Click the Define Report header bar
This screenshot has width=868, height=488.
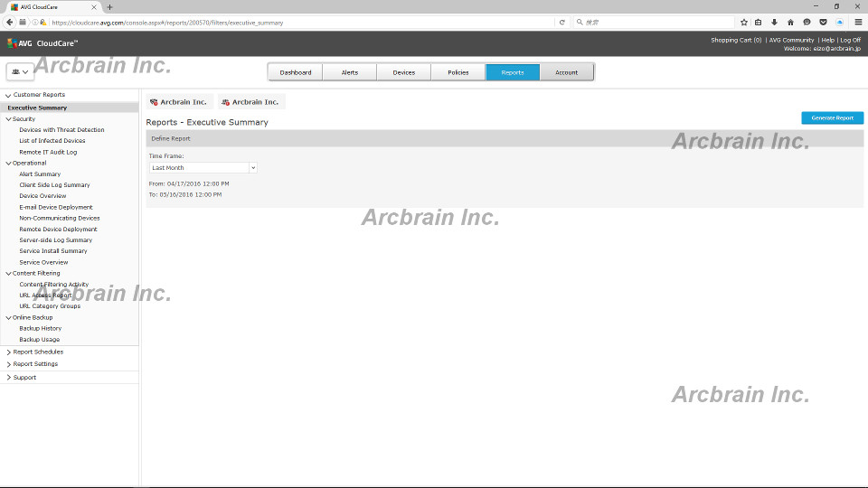pyautogui.click(x=505, y=139)
